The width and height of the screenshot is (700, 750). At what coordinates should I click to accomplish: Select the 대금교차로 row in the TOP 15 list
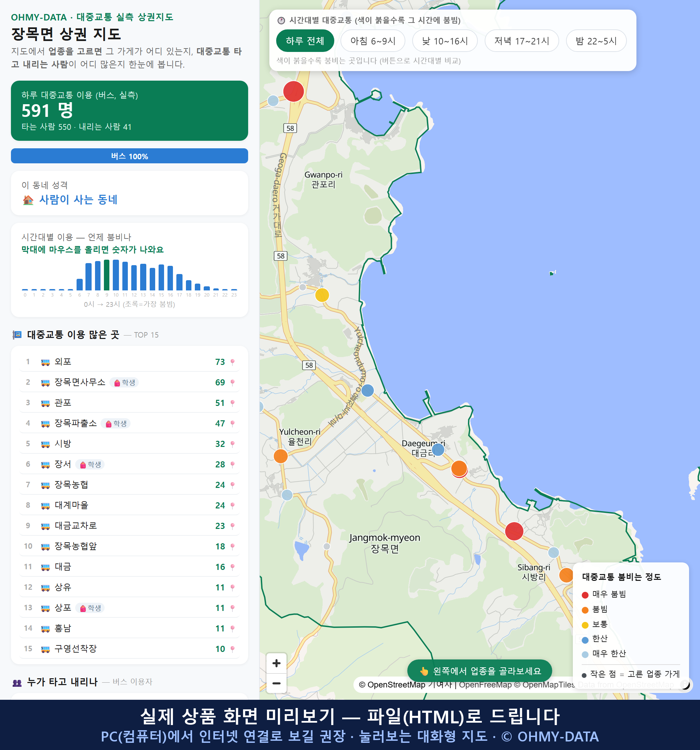pos(130,526)
